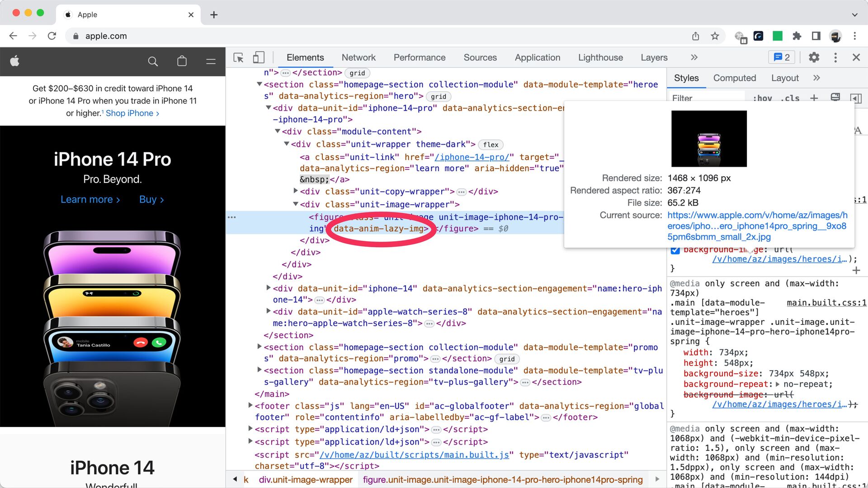Open DevTools settings gear

(814, 57)
